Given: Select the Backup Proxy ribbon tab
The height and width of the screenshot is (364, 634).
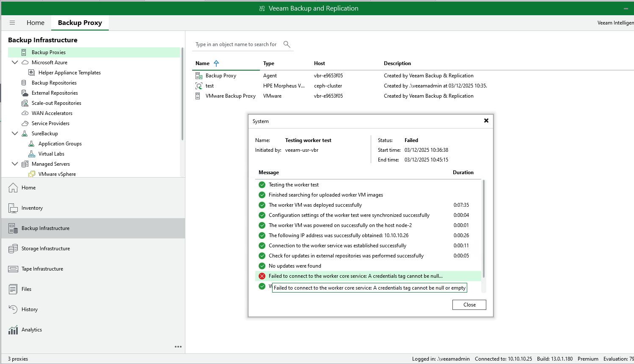Looking at the screenshot, I should coord(80,23).
